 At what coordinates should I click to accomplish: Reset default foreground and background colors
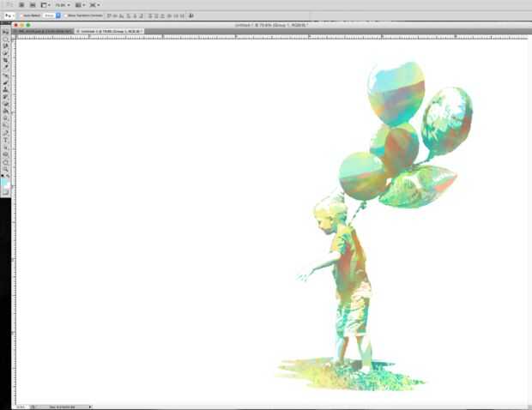3,176
